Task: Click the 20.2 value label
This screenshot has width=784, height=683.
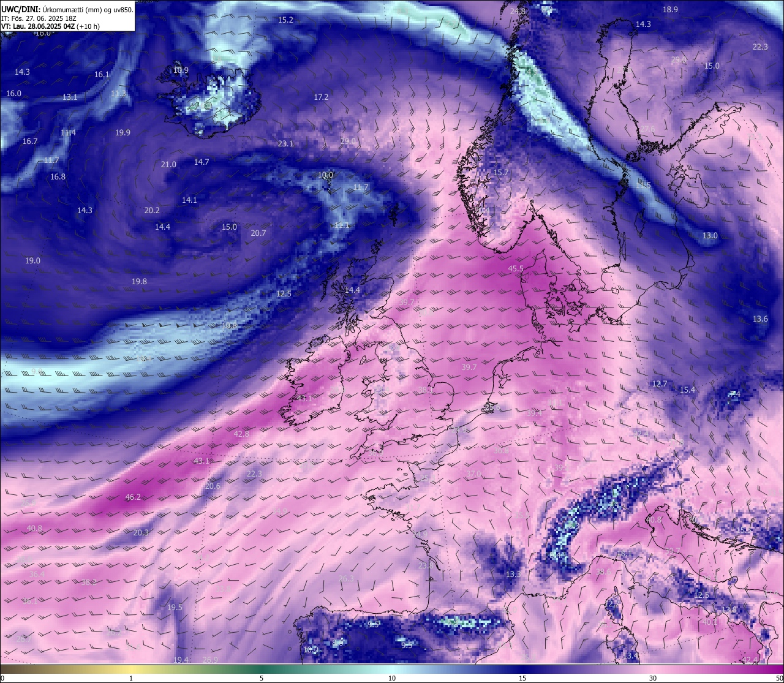Action: [152, 210]
